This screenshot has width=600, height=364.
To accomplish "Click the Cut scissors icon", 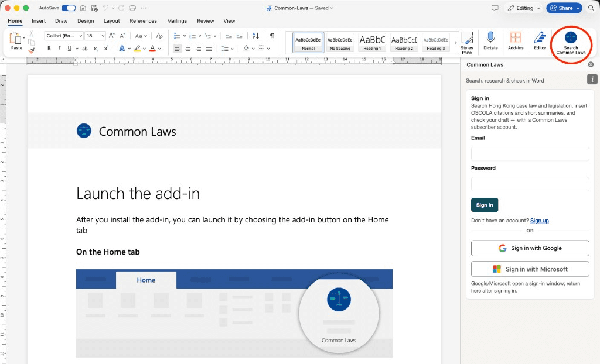I will click(32, 34).
